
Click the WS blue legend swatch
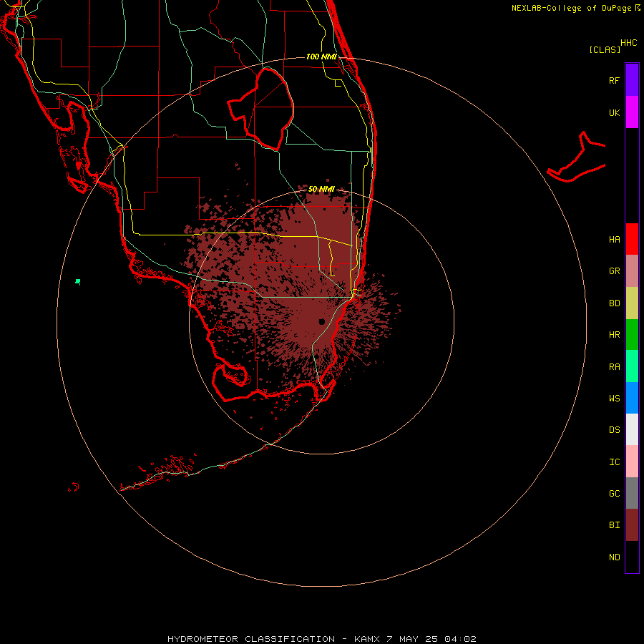coord(632,398)
